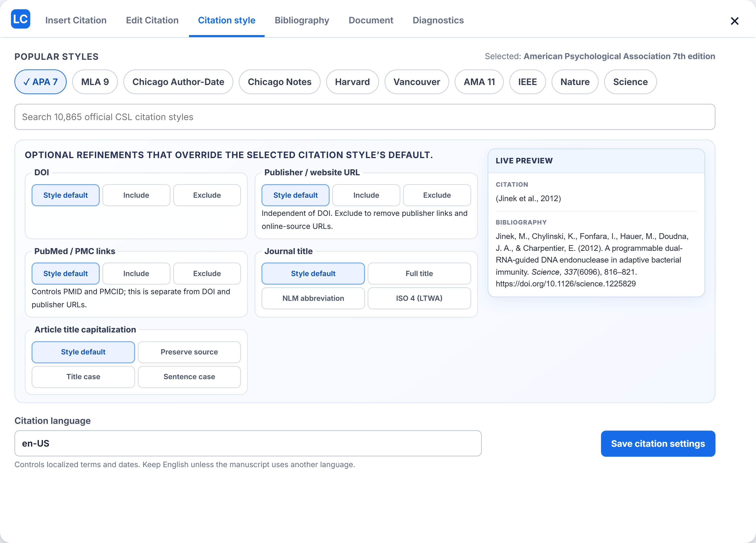Select ISO 4 (LTWA) journal abbreviation

pyautogui.click(x=419, y=298)
